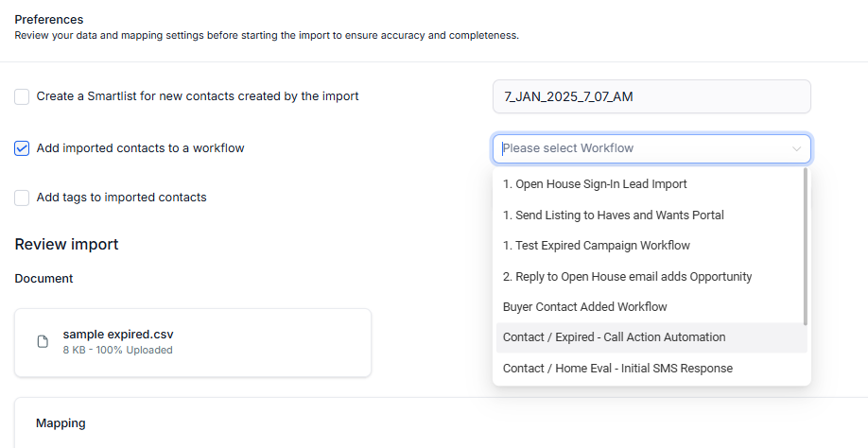
Task: Pick 1. Test Expired Campaign Workflow
Action: [596, 246]
